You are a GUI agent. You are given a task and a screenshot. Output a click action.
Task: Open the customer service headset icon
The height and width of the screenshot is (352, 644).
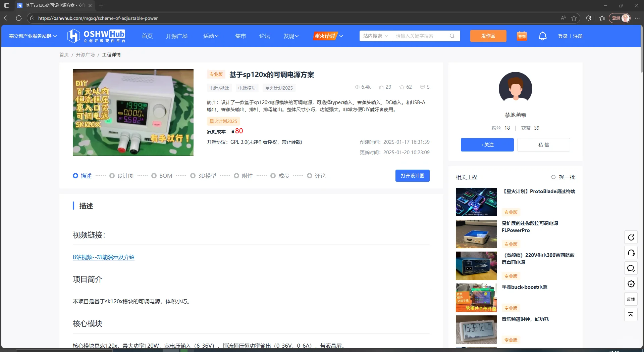(x=631, y=253)
